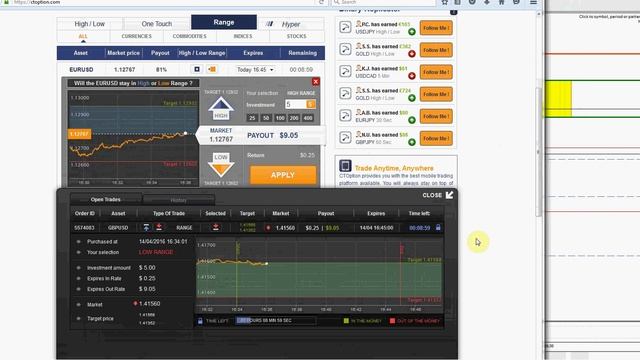Click the red selected-range icon under Selected column

tap(216, 227)
